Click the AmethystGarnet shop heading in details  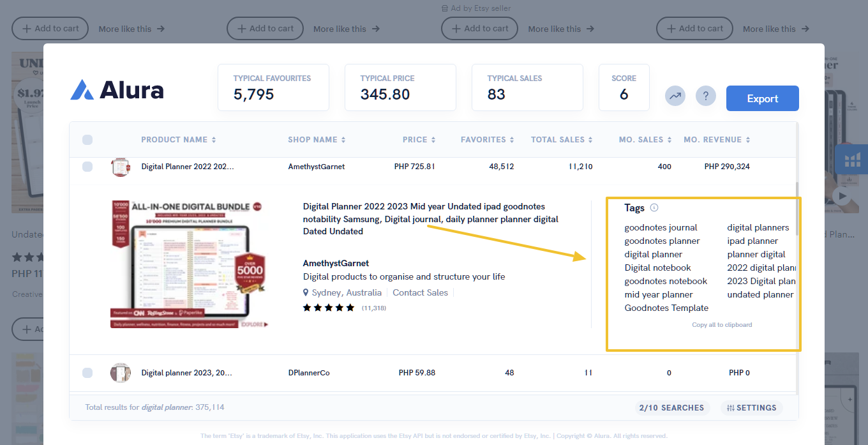click(336, 263)
